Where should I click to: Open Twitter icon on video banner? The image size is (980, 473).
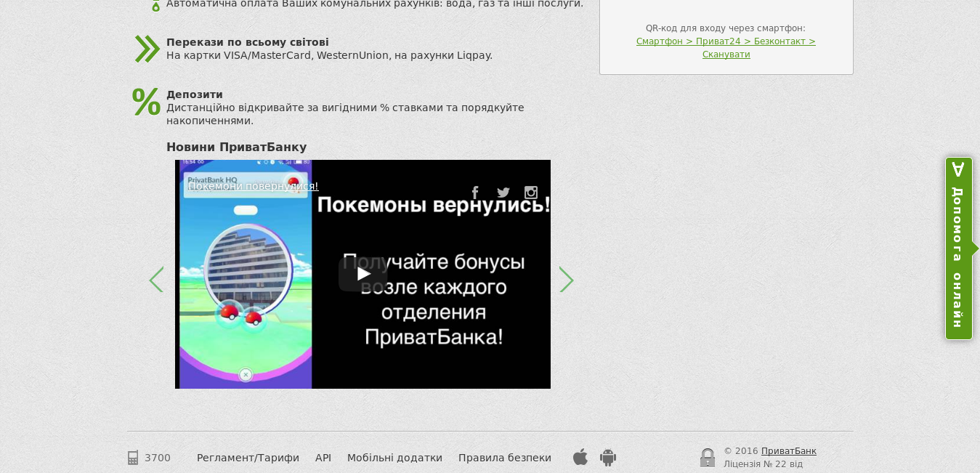coord(503,193)
